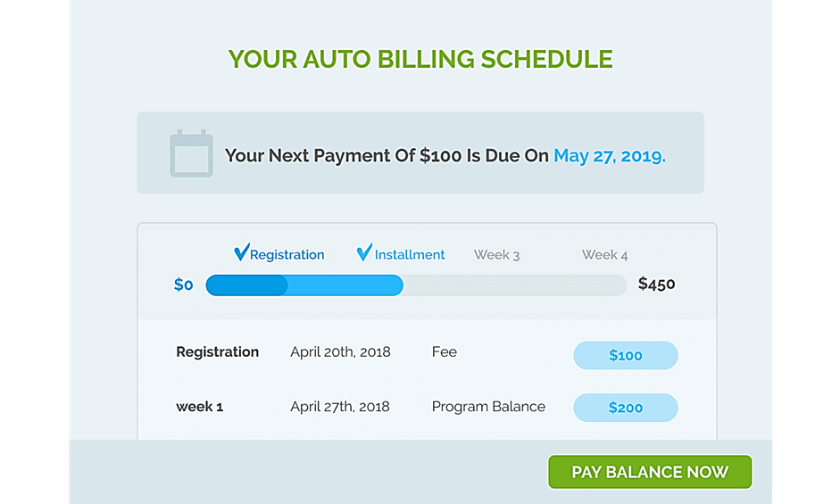Select the Registration step label

coord(287,255)
